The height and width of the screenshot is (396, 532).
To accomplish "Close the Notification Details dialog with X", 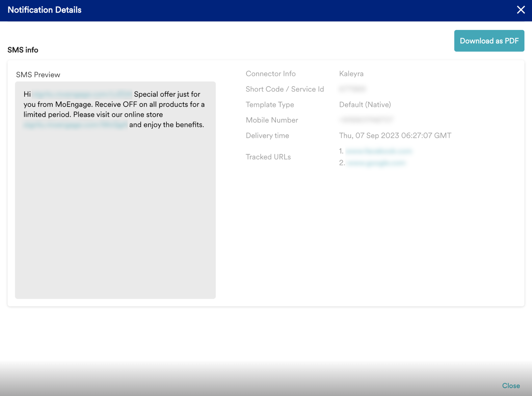I will tap(520, 10).
